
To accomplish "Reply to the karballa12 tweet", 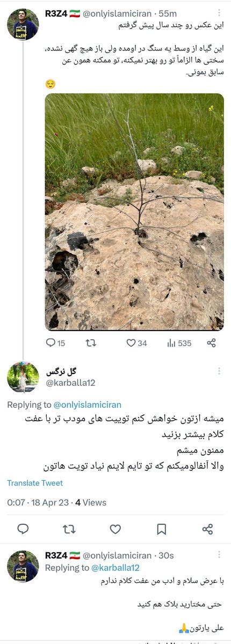I will click(23, 529).
